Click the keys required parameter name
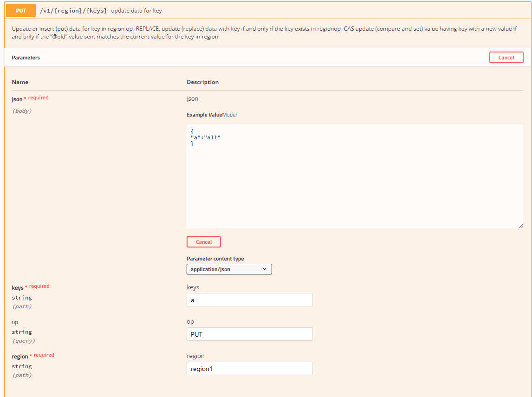The image size is (532, 397). (18, 287)
